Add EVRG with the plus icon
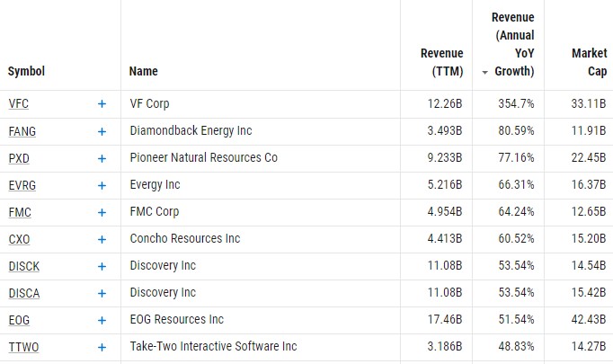Image resolution: width=613 pixels, height=364 pixels. 102,186
